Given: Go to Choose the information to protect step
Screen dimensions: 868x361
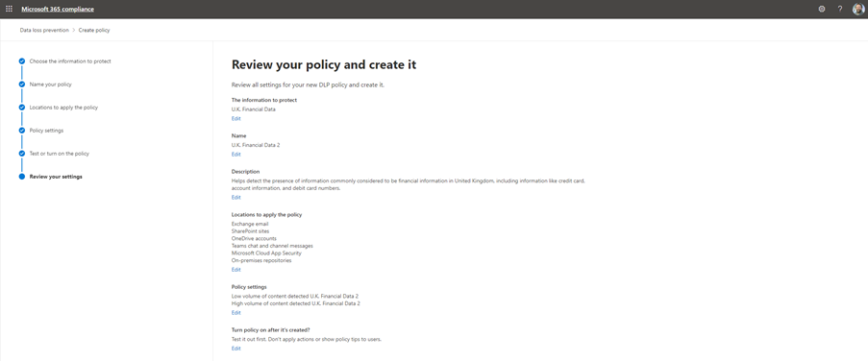Looking at the screenshot, I should [x=70, y=61].
